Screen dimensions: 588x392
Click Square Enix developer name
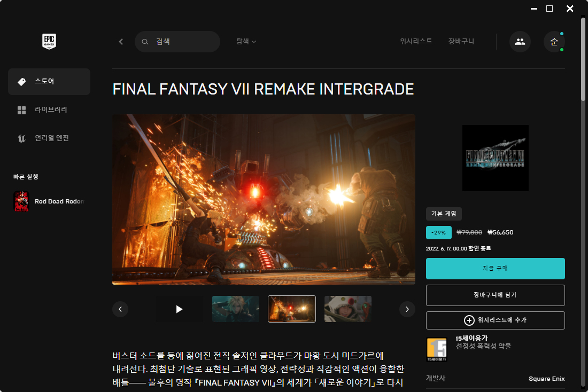[546, 379]
